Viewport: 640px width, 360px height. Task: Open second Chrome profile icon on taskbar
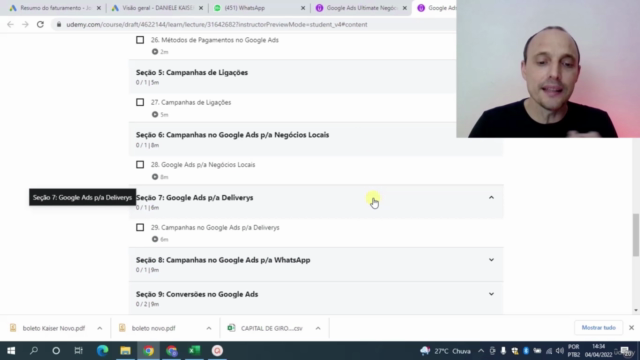171,351
